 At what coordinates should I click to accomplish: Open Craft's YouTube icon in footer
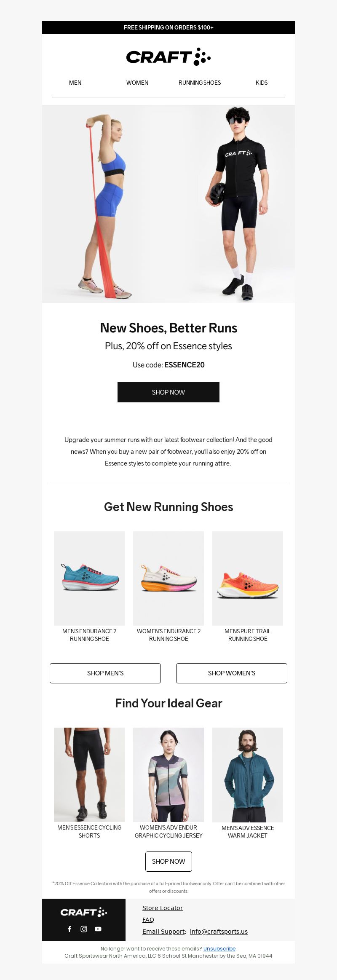click(x=98, y=929)
